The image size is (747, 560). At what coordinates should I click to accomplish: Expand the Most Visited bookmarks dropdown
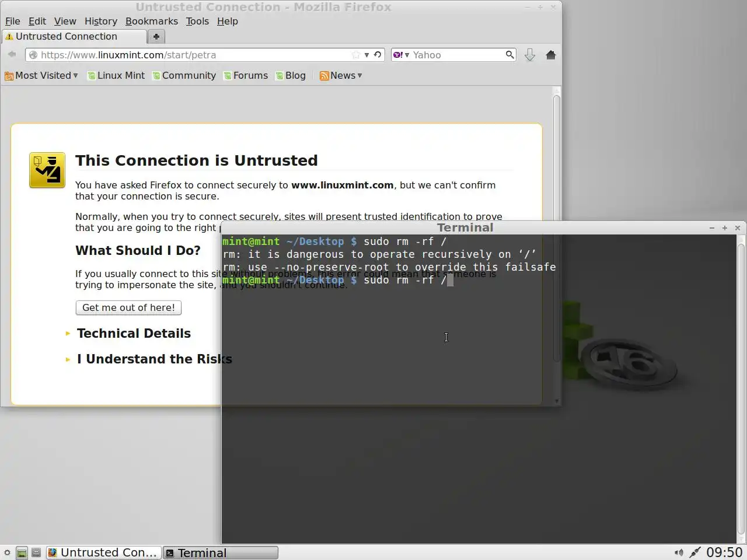click(x=41, y=75)
